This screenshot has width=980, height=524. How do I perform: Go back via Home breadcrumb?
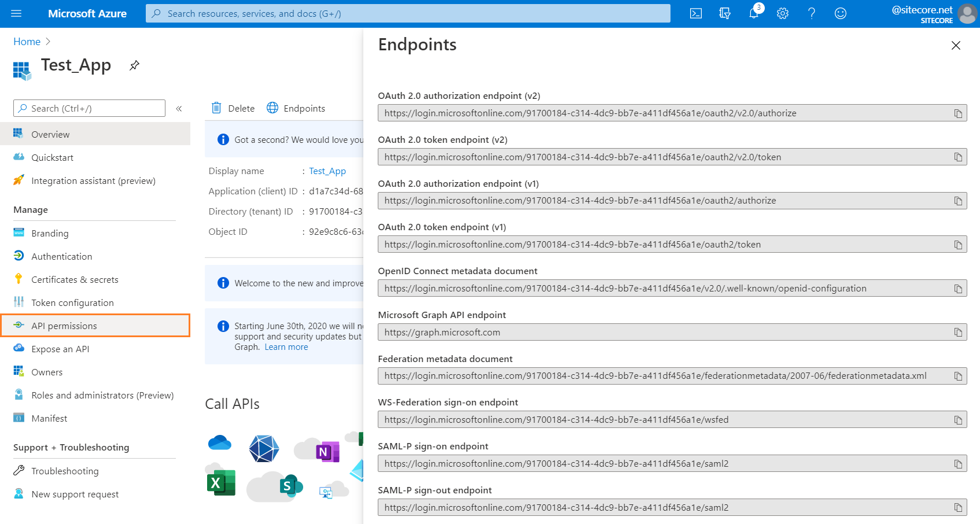tap(27, 42)
